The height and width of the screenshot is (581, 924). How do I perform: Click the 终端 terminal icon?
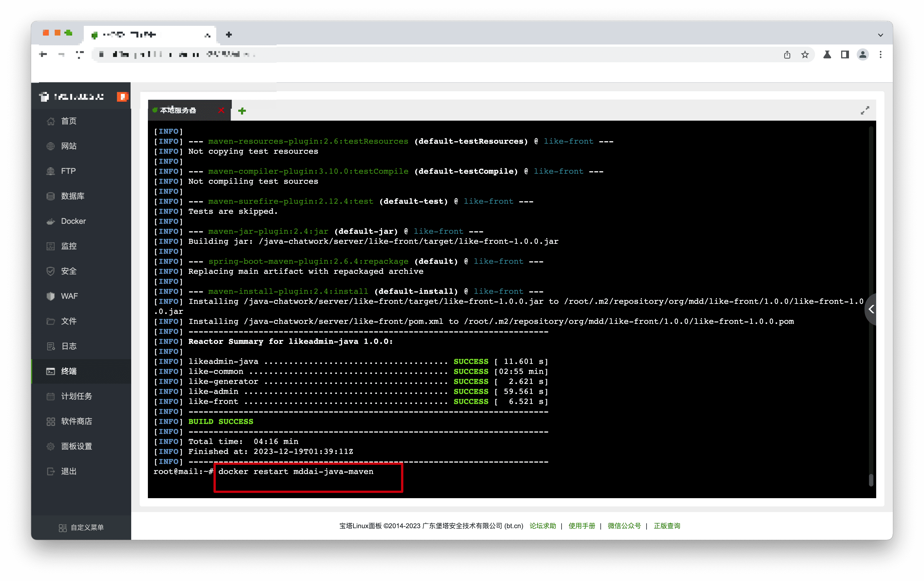[50, 371]
